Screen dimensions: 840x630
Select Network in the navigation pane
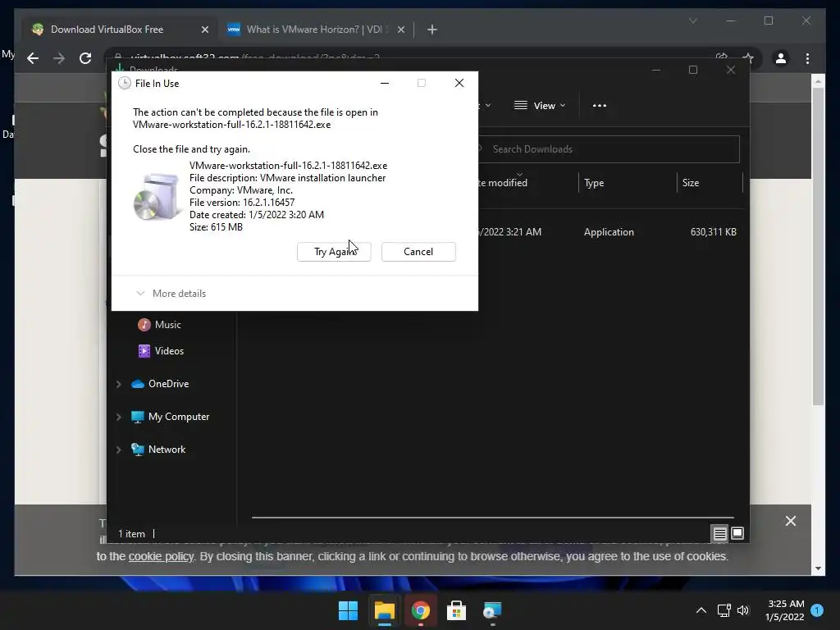[167, 450]
